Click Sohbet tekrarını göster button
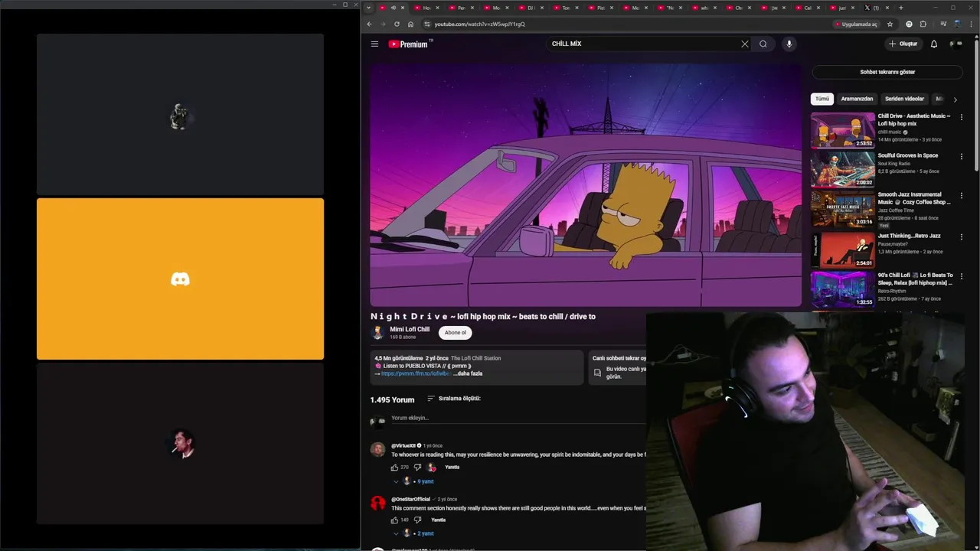This screenshot has height=551, width=980. pyautogui.click(x=887, y=72)
